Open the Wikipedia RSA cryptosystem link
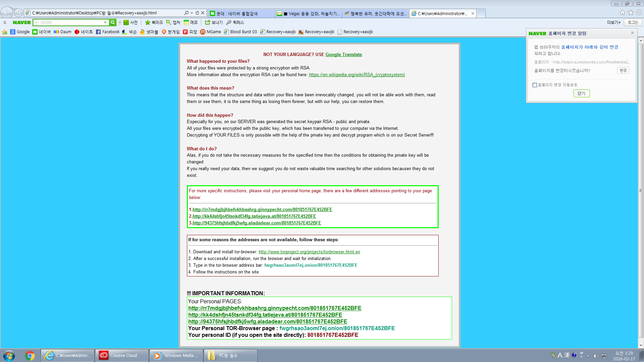Viewport: 644px width, 362px height. point(357,74)
